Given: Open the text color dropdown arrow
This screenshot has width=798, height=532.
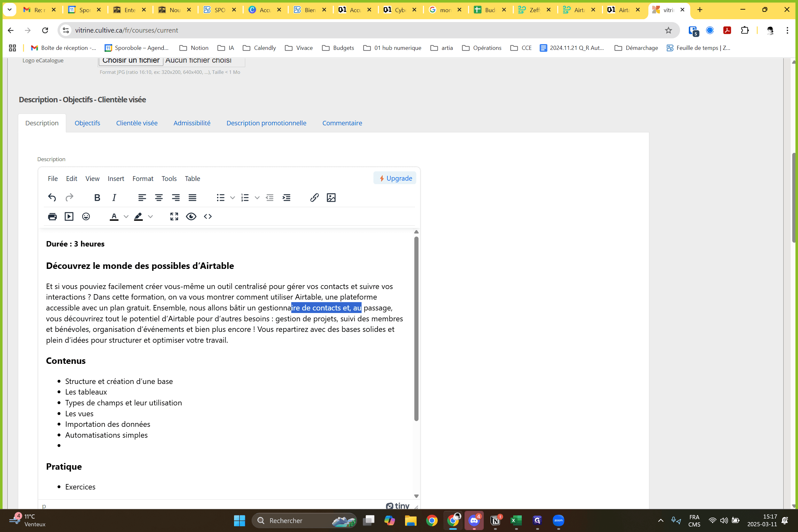Looking at the screenshot, I should (126, 216).
